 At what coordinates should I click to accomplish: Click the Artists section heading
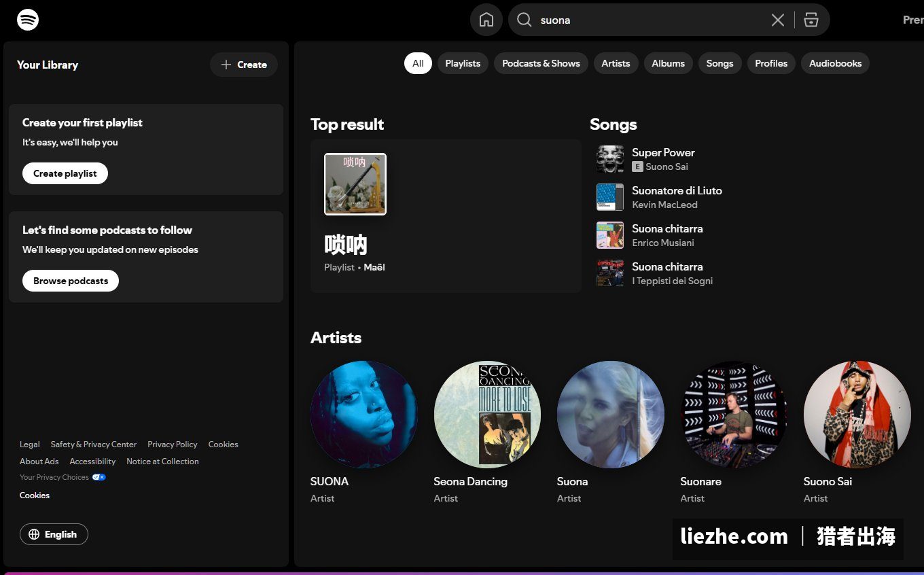[x=336, y=338]
